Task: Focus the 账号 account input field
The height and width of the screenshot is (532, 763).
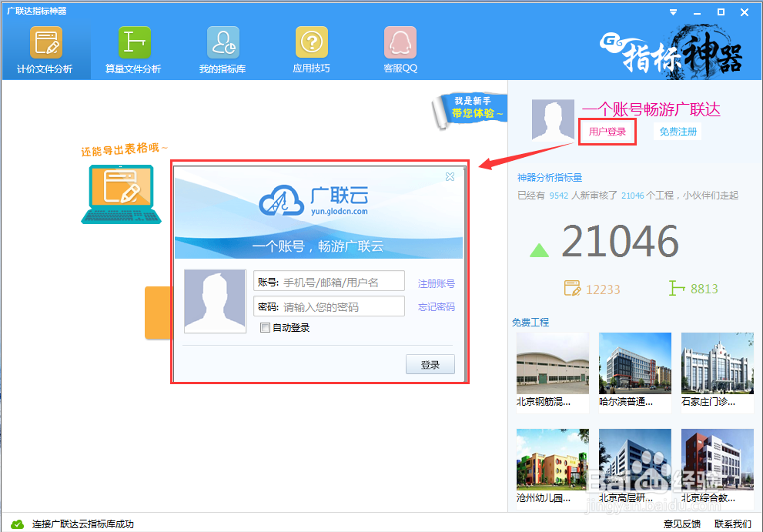Action: [x=329, y=281]
